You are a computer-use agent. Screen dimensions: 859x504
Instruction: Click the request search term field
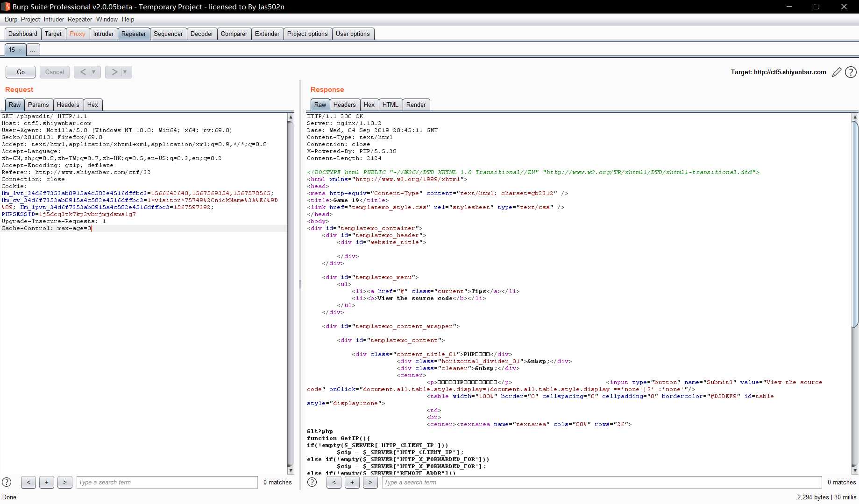click(x=167, y=482)
